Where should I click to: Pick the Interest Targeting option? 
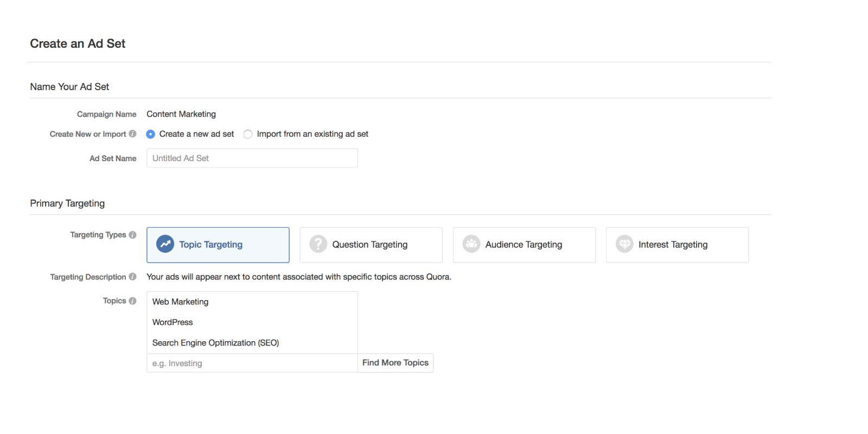pyautogui.click(x=677, y=245)
